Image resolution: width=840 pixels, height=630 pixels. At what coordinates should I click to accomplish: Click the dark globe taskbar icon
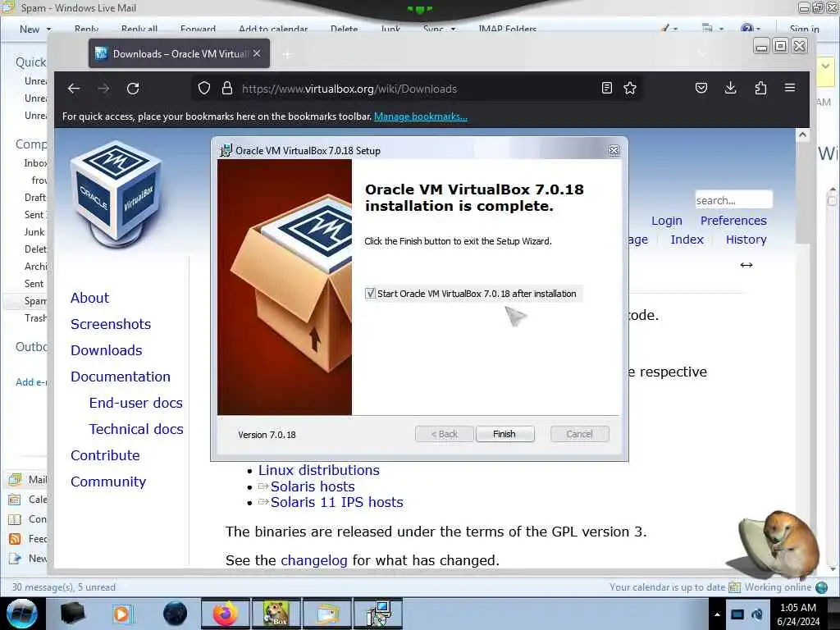pos(175,614)
